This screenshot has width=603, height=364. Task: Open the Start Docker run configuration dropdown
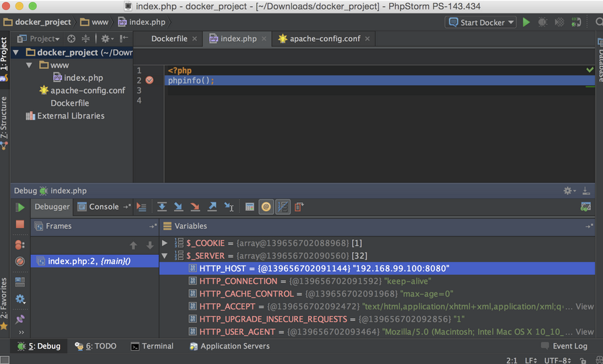pos(481,22)
